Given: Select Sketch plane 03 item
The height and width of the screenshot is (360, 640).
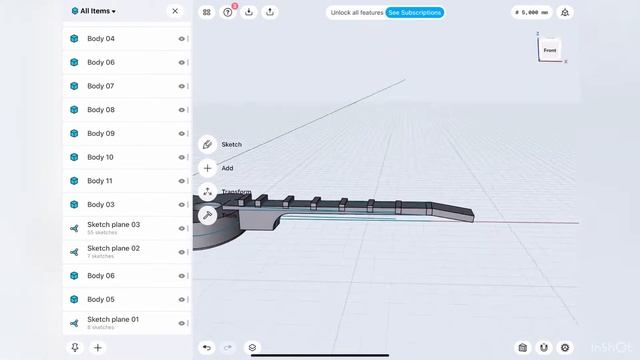Looking at the screenshot, I should click(127, 229).
